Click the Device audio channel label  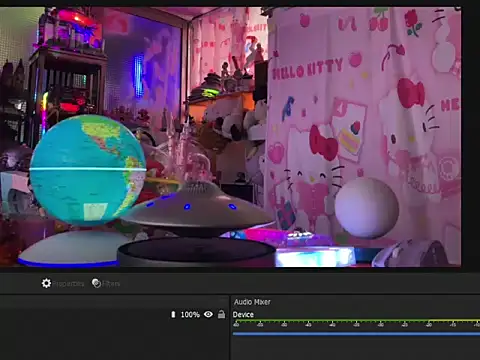[x=243, y=314]
